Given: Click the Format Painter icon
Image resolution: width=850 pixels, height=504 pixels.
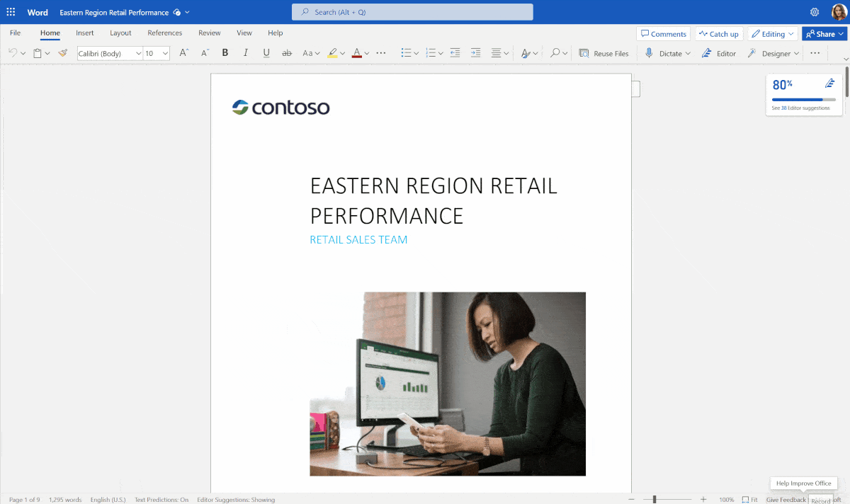Looking at the screenshot, I should coord(62,53).
